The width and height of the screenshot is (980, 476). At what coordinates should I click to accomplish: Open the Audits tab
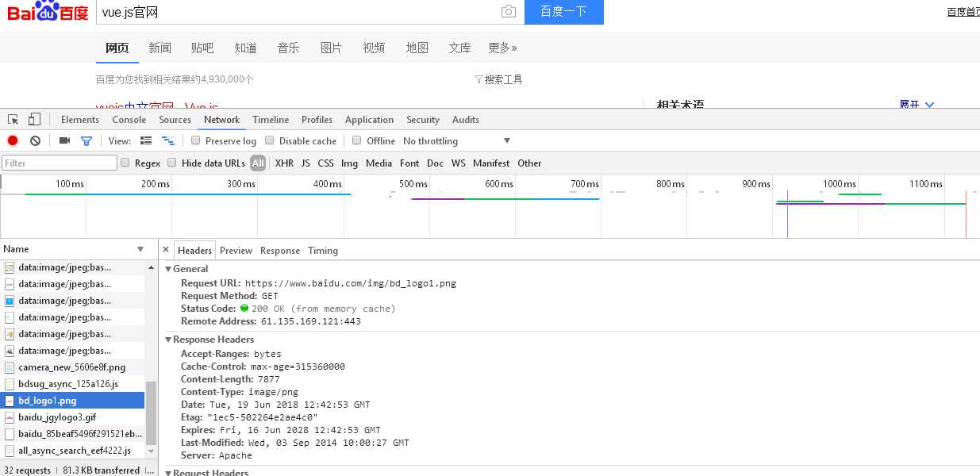coord(466,120)
